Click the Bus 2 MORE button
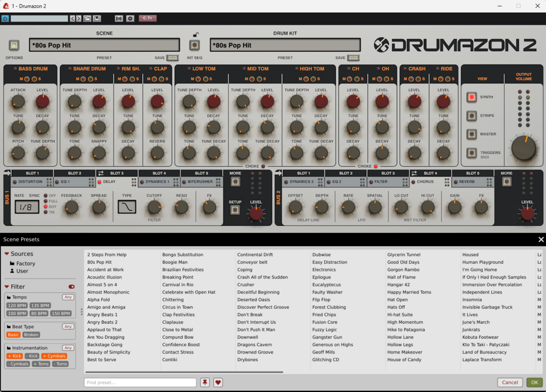 point(507,182)
